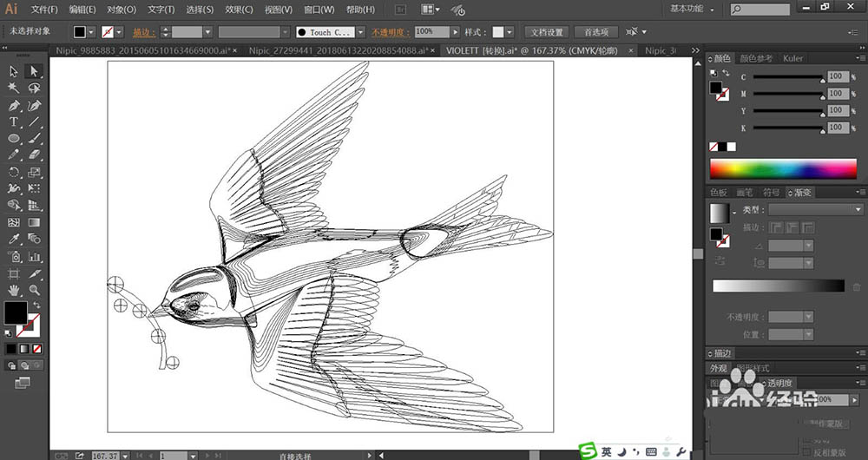Select the Scale tool
Screen dimensions: 868x460
(34, 172)
